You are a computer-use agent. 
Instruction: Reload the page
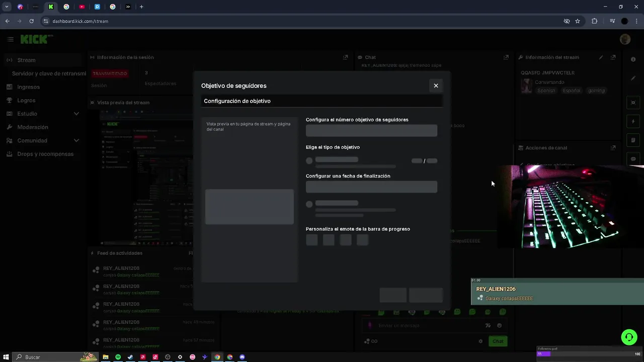point(31,21)
